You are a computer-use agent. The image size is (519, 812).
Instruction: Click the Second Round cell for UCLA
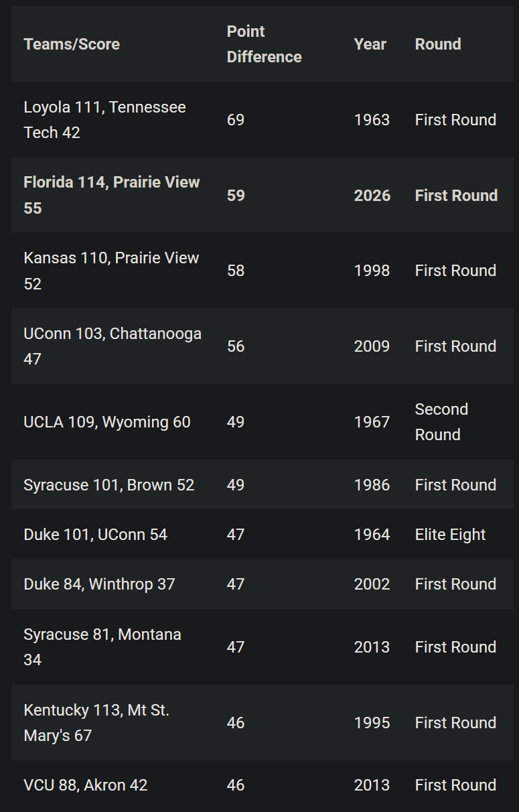pyautogui.click(x=441, y=422)
